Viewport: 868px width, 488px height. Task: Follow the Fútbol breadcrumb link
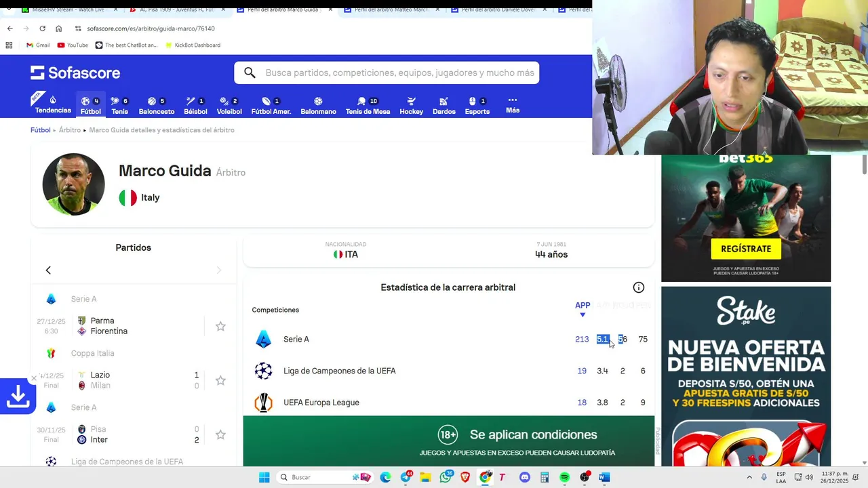click(41, 130)
